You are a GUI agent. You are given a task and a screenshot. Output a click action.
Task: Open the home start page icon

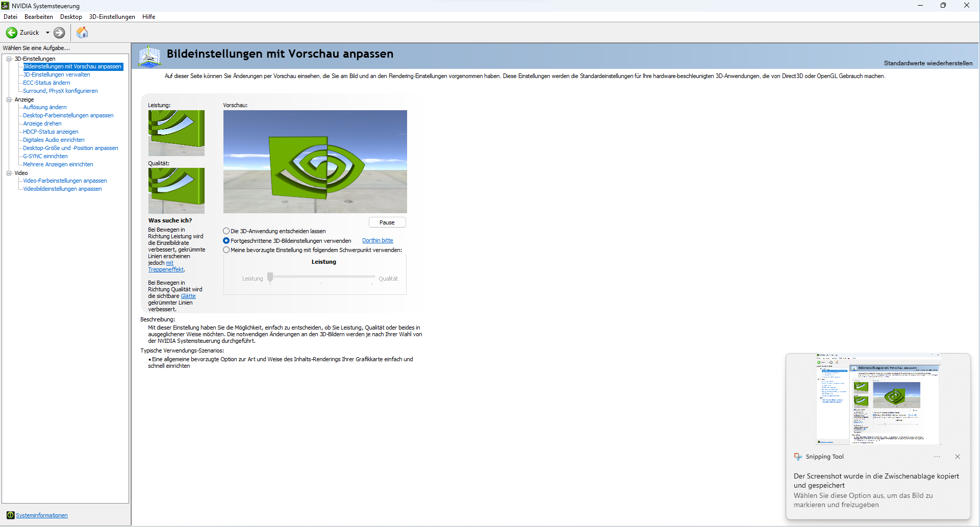point(82,33)
